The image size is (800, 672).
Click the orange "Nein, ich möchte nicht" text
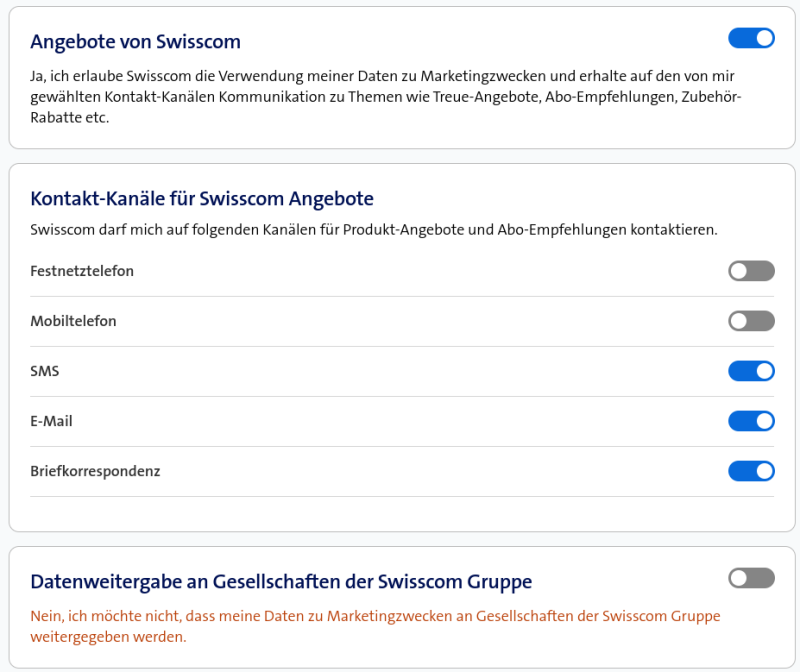pyautogui.click(x=375, y=626)
